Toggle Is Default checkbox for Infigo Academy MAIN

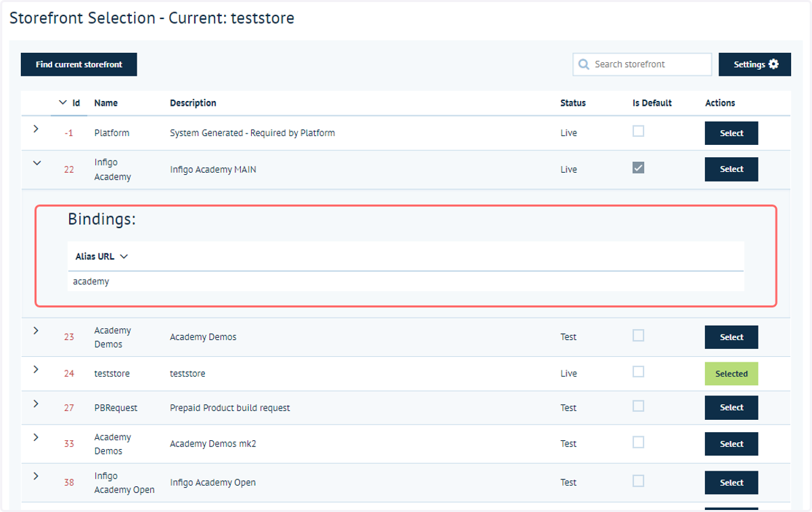638,167
